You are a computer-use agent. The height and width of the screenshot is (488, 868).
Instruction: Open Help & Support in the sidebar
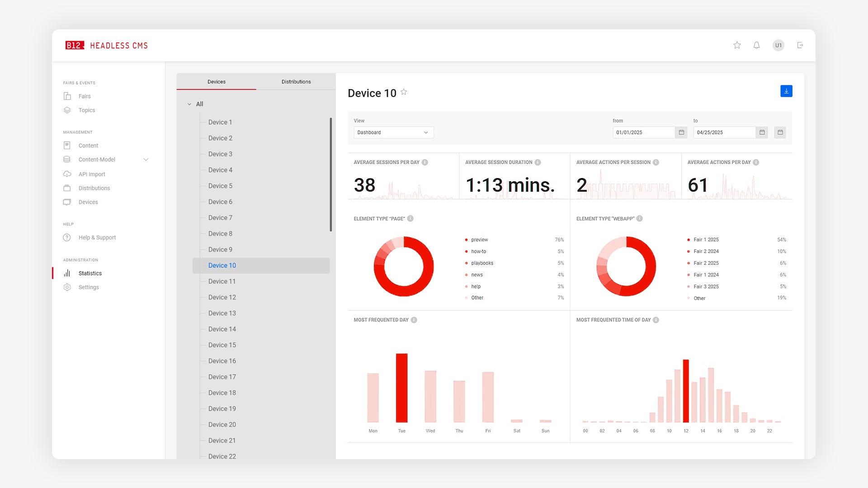click(x=97, y=238)
